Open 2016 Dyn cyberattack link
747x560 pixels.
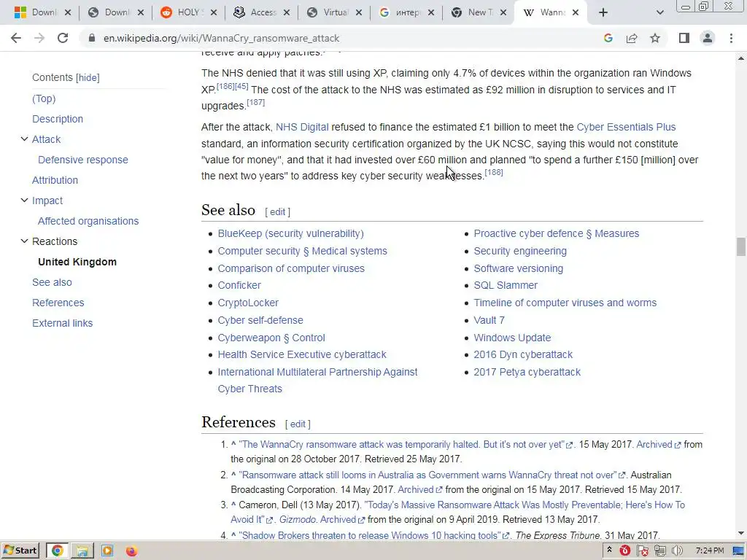click(x=523, y=355)
